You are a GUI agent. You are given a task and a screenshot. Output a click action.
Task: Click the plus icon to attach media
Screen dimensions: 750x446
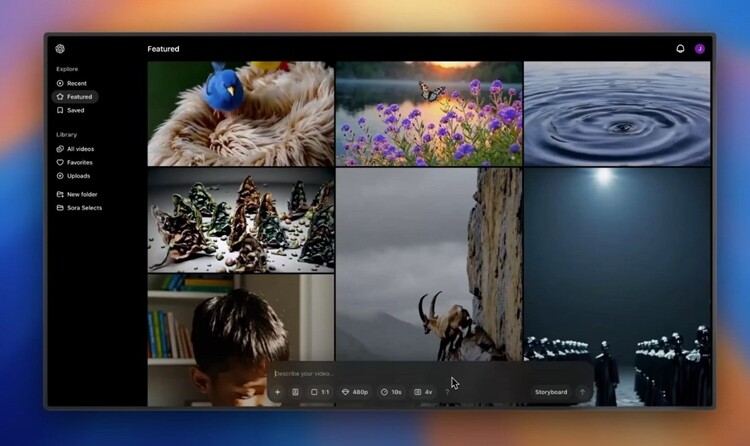click(278, 392)
